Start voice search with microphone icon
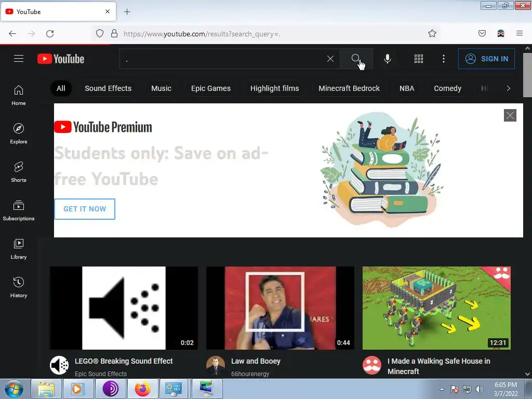The width and height of the screenshot is (532, 399). [387, 59]
